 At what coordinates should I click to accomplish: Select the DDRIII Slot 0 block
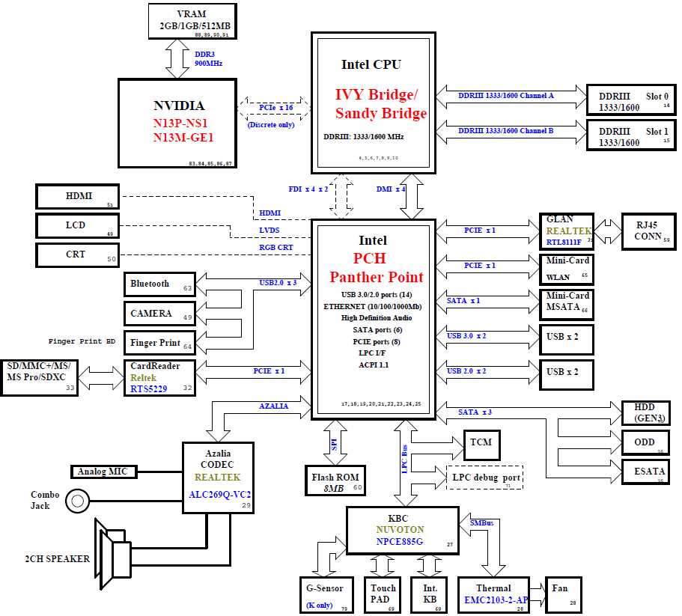click(x=630, y=100)
